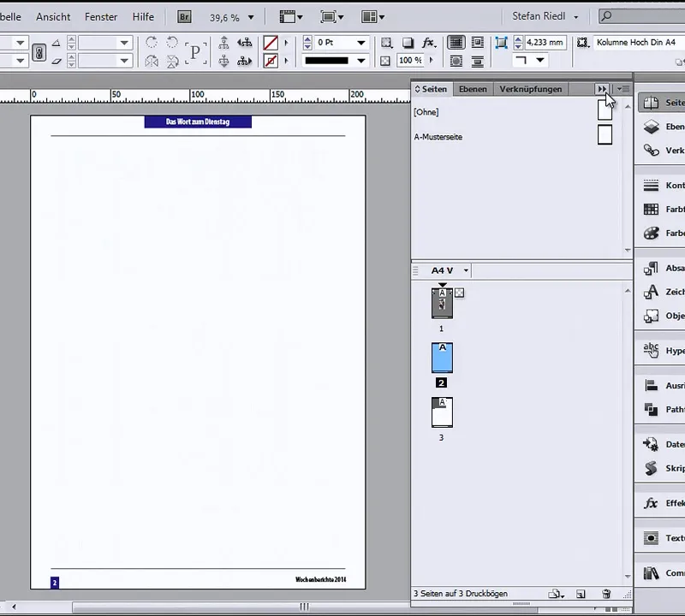Open Adobe Bridge with the Br icon

pos(184,17)
